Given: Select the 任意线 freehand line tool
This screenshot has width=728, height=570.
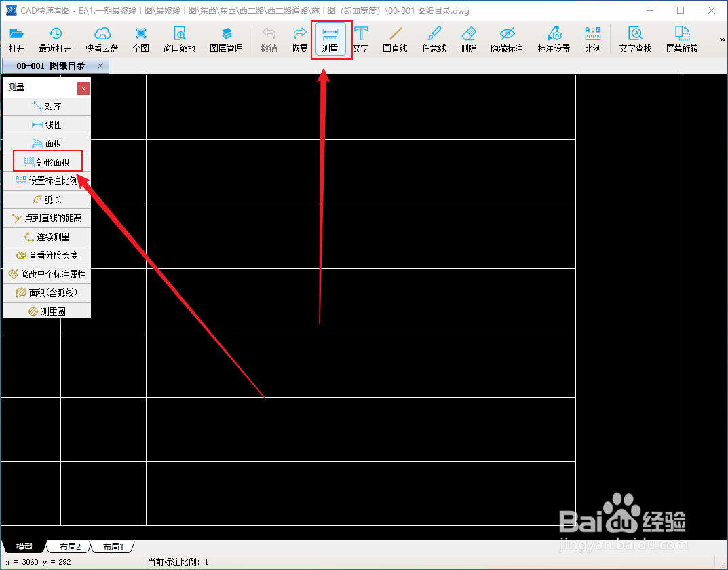Looking at the screenshot, I should click(434, 39).
